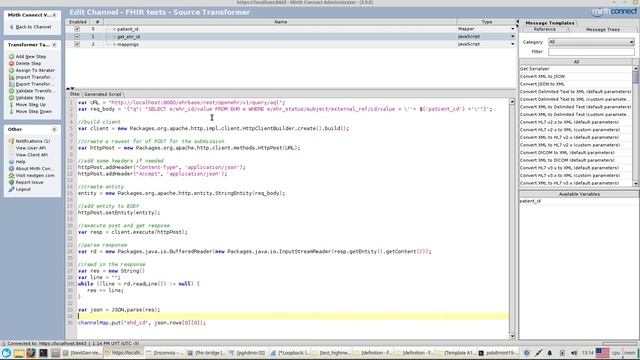Viewport: 640px width, 360px height.
Task: Open type dropdown for patient_id step
Action: click(513, 29)
